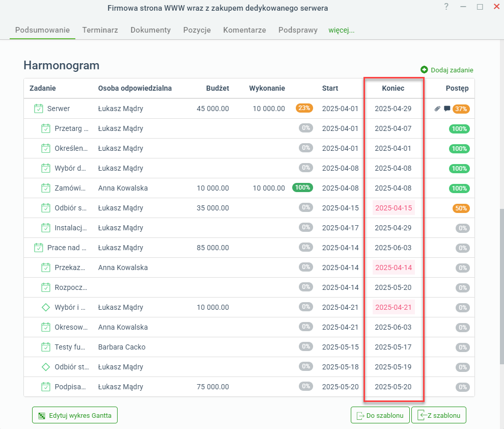Image resolution: width=504 pixels, height=429 pixels.
Task: Click the 37% progress badge for Serwer
Action: (x=461, y=109)
